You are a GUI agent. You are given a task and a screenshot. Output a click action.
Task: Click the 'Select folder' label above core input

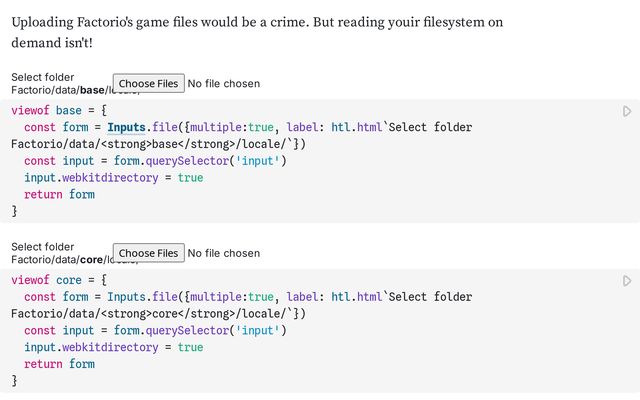tap(42, 247)
